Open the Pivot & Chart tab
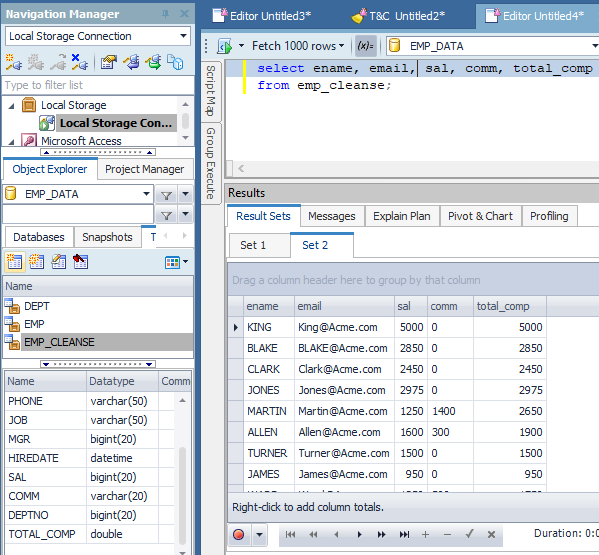Viewport: 599px width, 555px height. [480, 216]
